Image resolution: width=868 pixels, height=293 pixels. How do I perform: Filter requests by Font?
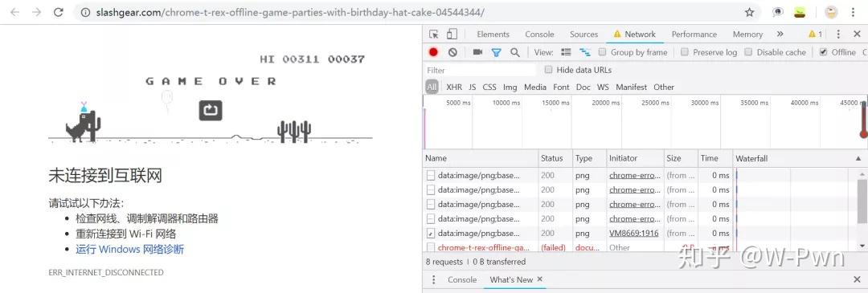tap(561, 87)
